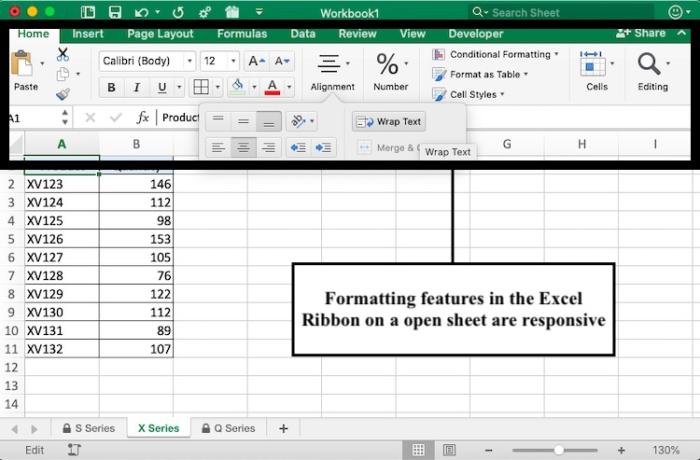Image resolution: width=700 pixels, height=460 pixels.
Task: Toggle Italic formatting
Action: (137, 87)
